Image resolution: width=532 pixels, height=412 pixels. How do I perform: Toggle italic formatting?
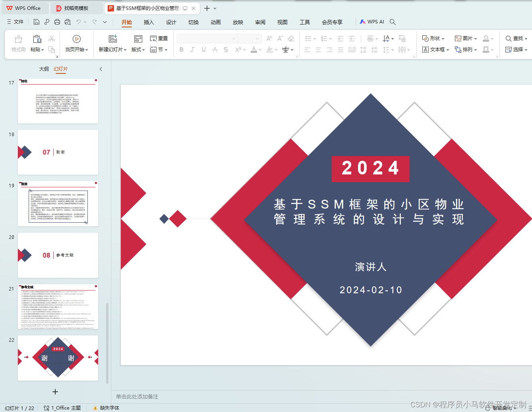(x=192, y=49)
